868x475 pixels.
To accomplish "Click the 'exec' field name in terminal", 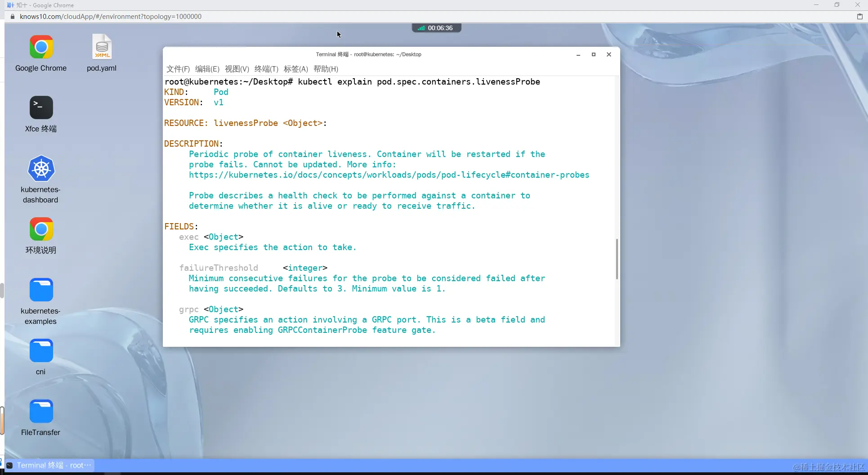I will coord(189,237).
